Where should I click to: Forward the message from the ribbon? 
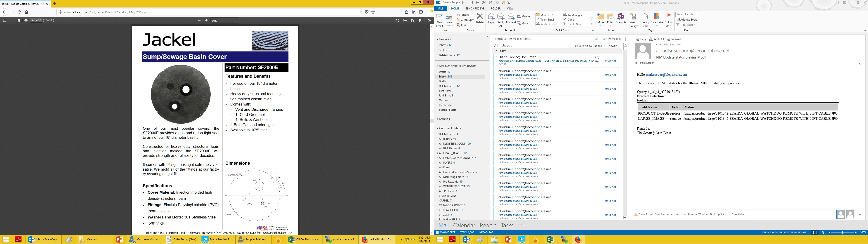(511, 19)
